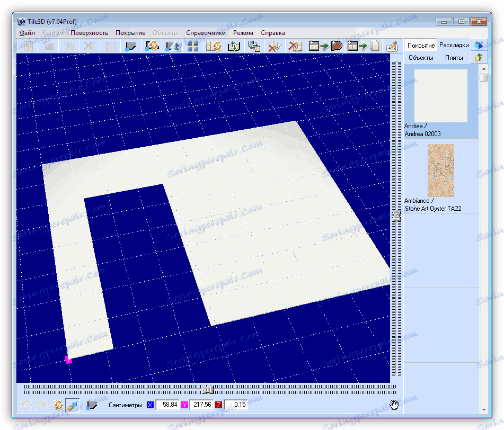The image size is (504, 430).
Task: Click the X coordinate input field
Action: click(x=166, y=405)
